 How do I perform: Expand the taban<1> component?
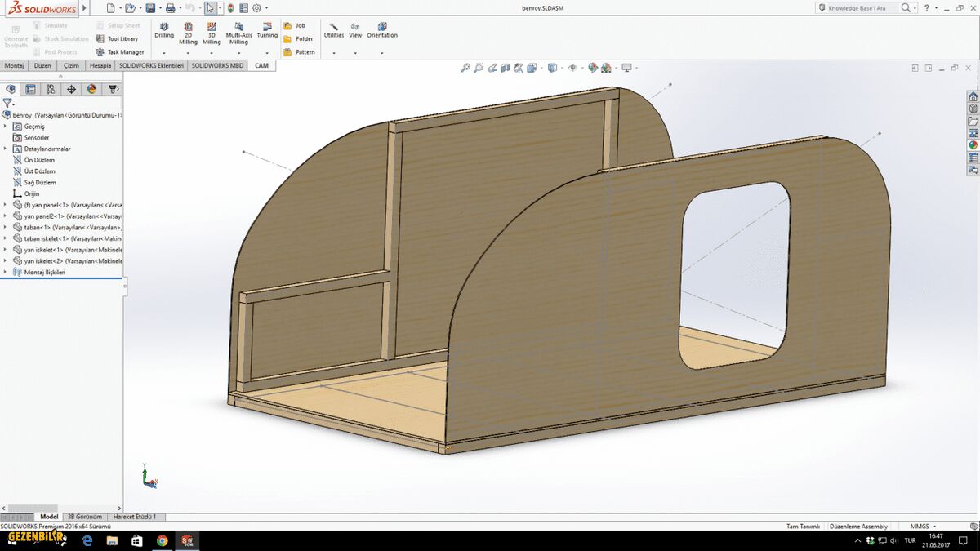[x=6, y=227]
